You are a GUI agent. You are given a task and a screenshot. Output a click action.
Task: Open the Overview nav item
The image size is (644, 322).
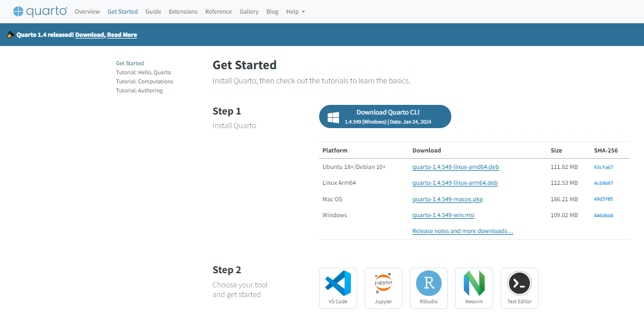(x=87, y=11)
